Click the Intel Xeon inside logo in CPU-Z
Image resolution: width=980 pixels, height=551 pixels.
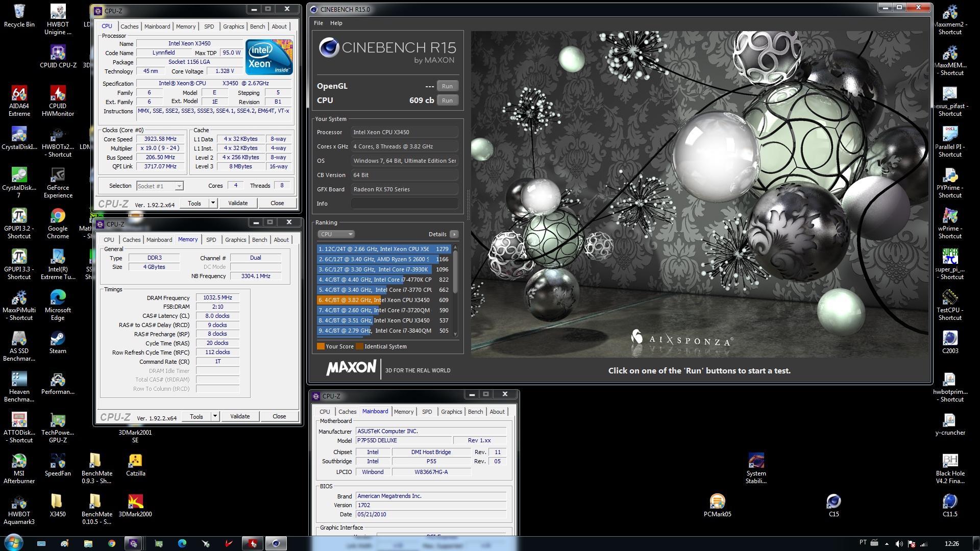click(x=269, y=57)
